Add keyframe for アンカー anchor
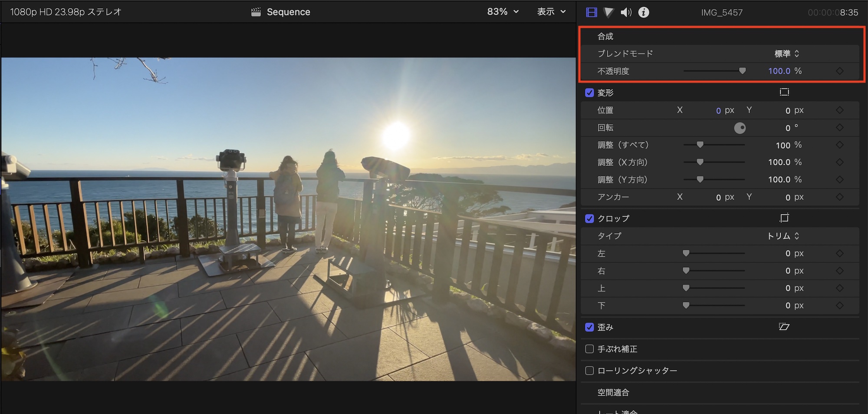868x414 pixels. [x=840, y=197]
